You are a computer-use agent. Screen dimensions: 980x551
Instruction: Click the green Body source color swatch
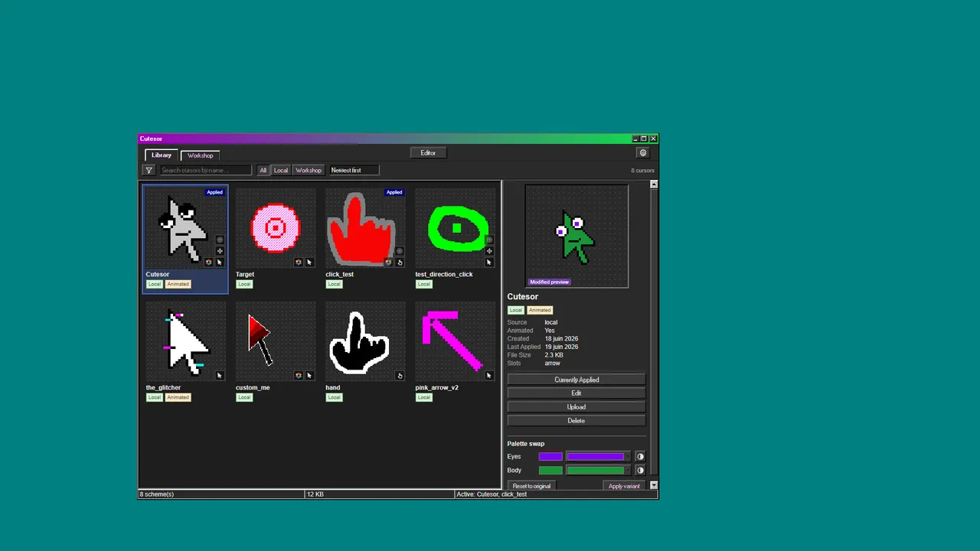point(550,471)
